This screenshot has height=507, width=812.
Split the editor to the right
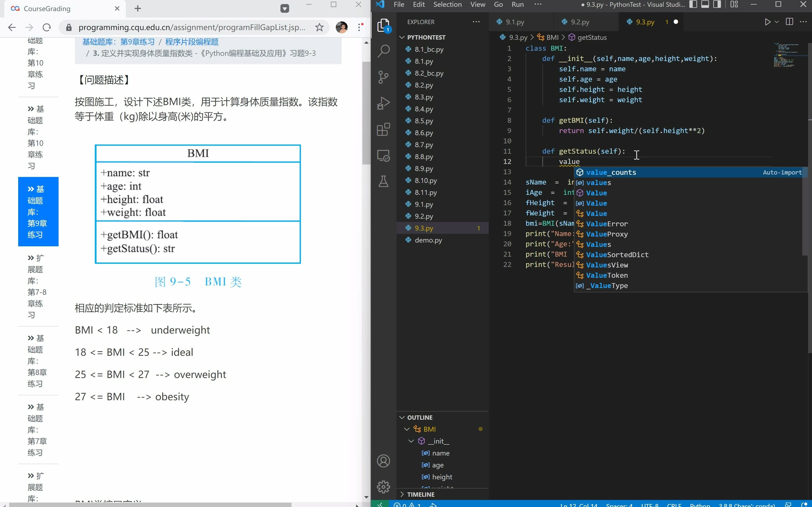click(789, 22)
